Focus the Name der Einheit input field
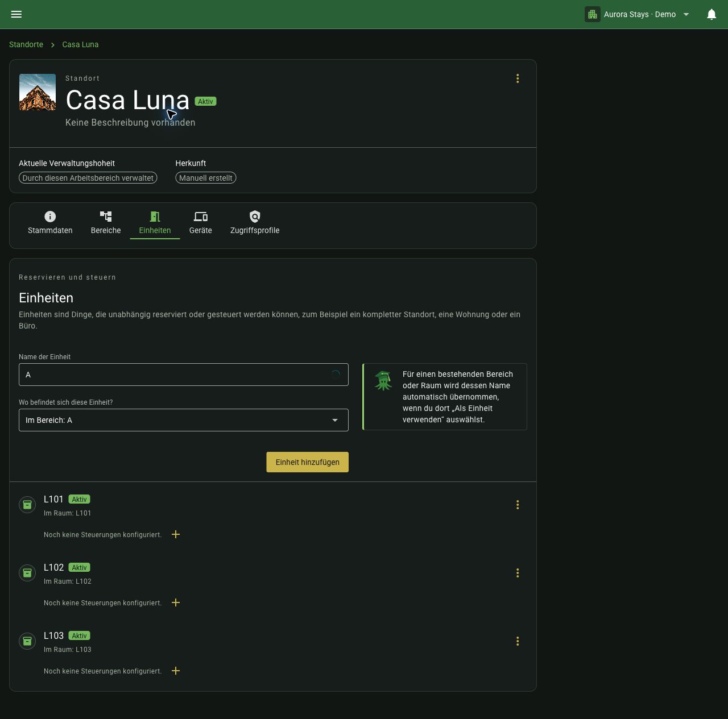The image size is (728, 719). 184,375
